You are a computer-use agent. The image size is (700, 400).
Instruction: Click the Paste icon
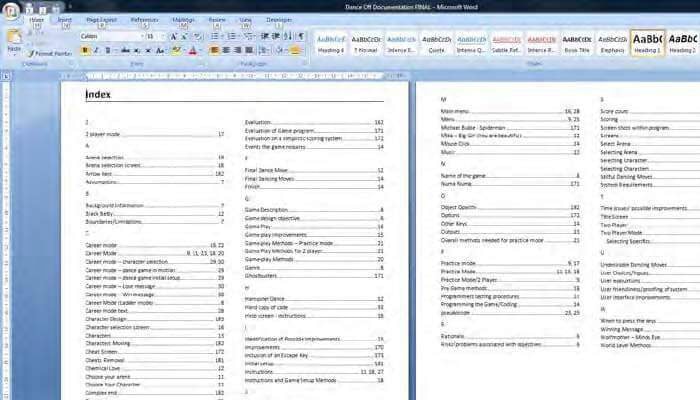(14, 37)
